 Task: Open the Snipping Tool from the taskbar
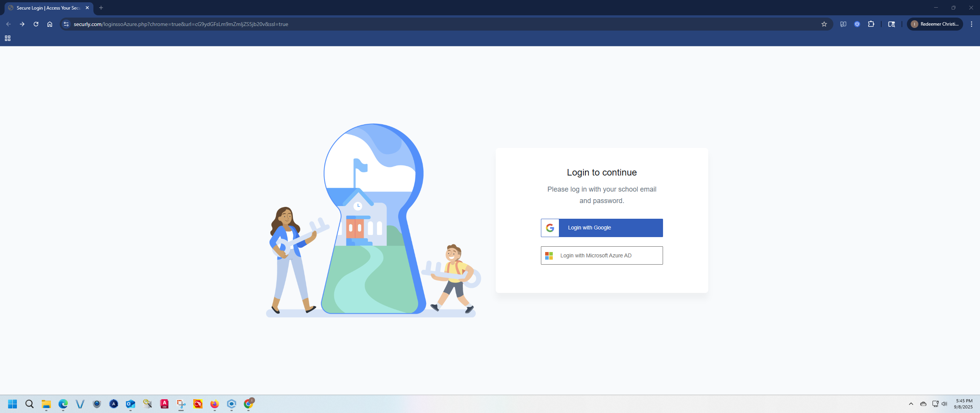[181, 404]
